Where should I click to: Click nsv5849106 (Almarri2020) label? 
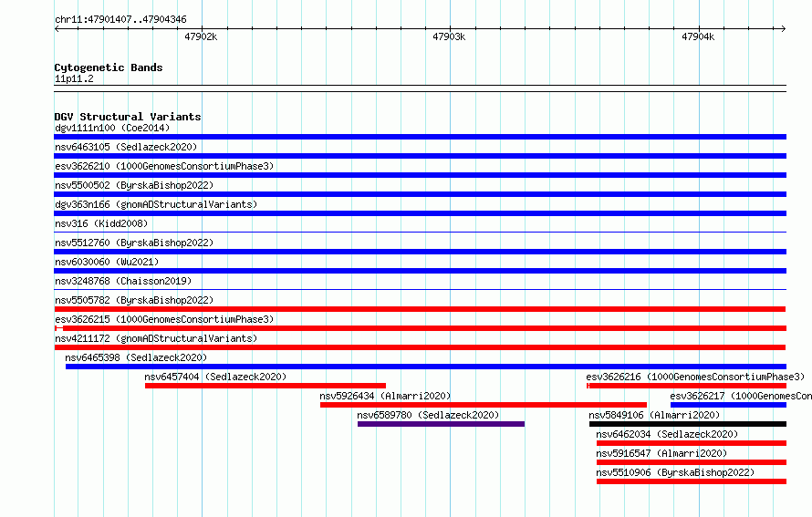tap(654, 415)
